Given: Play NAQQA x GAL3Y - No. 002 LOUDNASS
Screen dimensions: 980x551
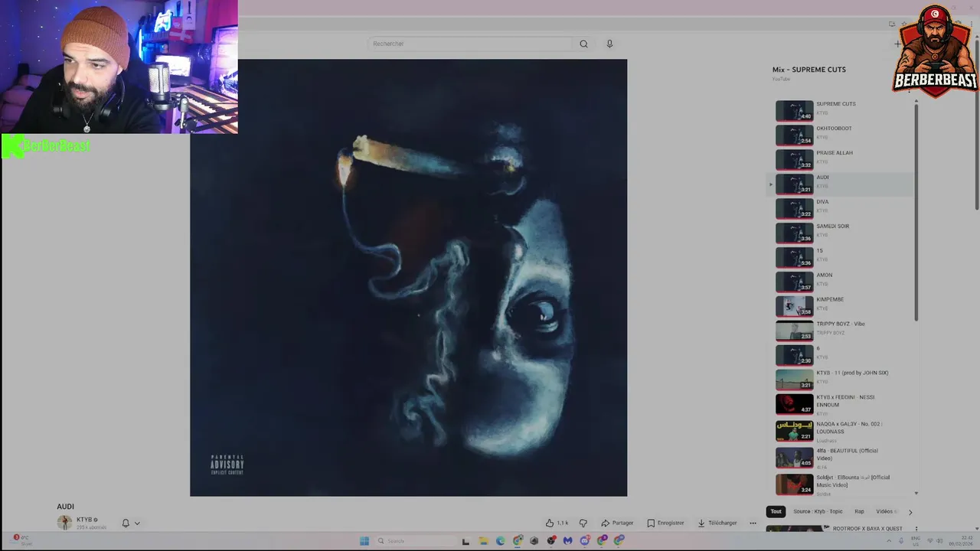Looking at the screenshot, I should [842, 431].
